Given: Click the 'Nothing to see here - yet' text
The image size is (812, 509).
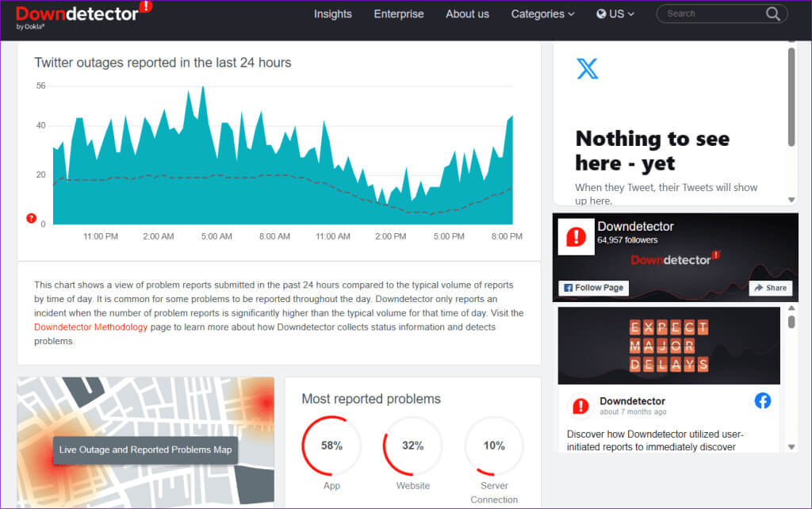Looking at the screenshot, I should [x=653, y=151].
